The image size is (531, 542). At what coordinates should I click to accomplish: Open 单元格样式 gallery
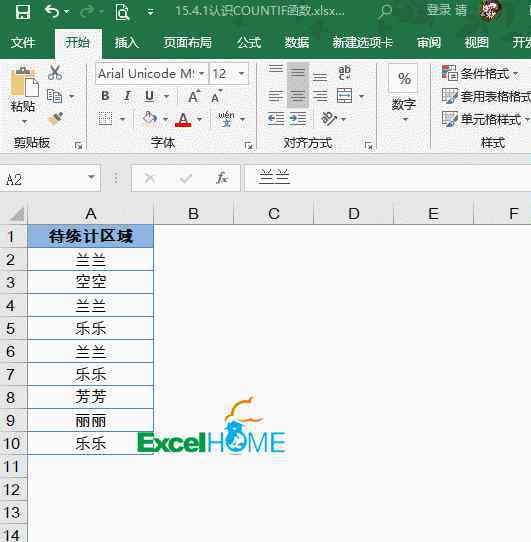(485, 120)
